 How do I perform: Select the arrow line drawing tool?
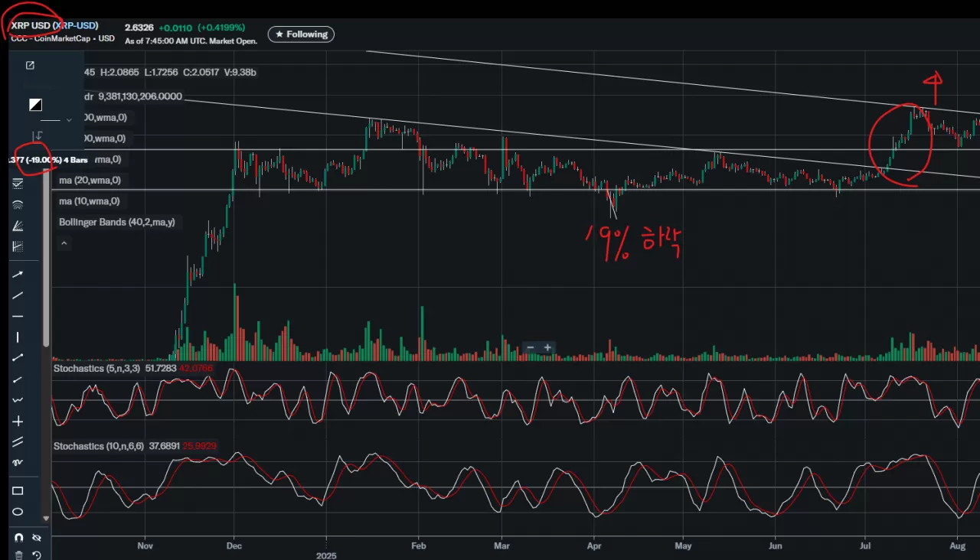(x=18, y=274)
